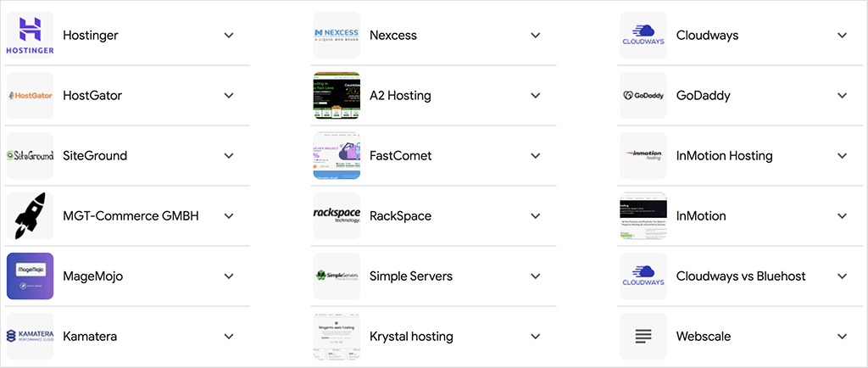The width and height of the screenshot is (868, 368).
Task: Click the HostGator orange logo
Action: [x=30, y=95]
